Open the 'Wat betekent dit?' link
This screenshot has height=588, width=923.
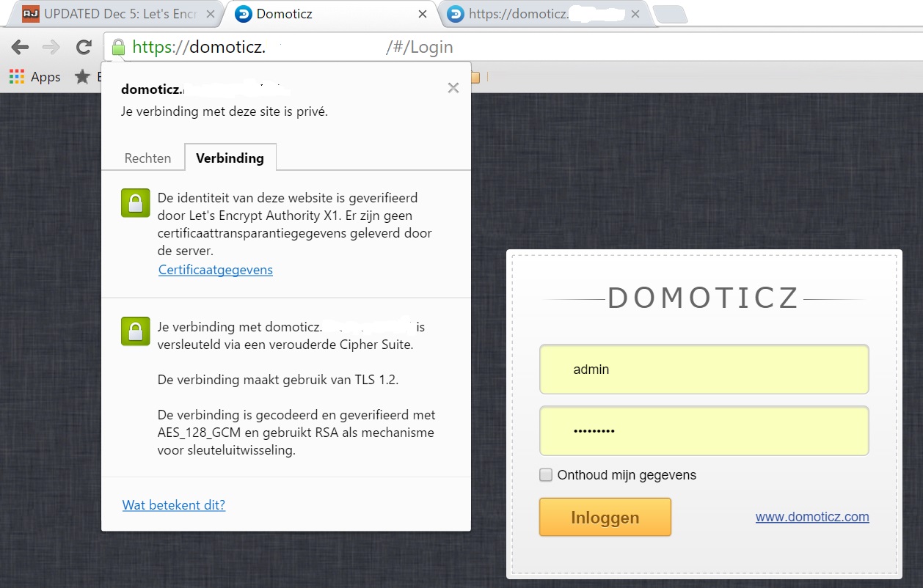click(x=174, y=504)
